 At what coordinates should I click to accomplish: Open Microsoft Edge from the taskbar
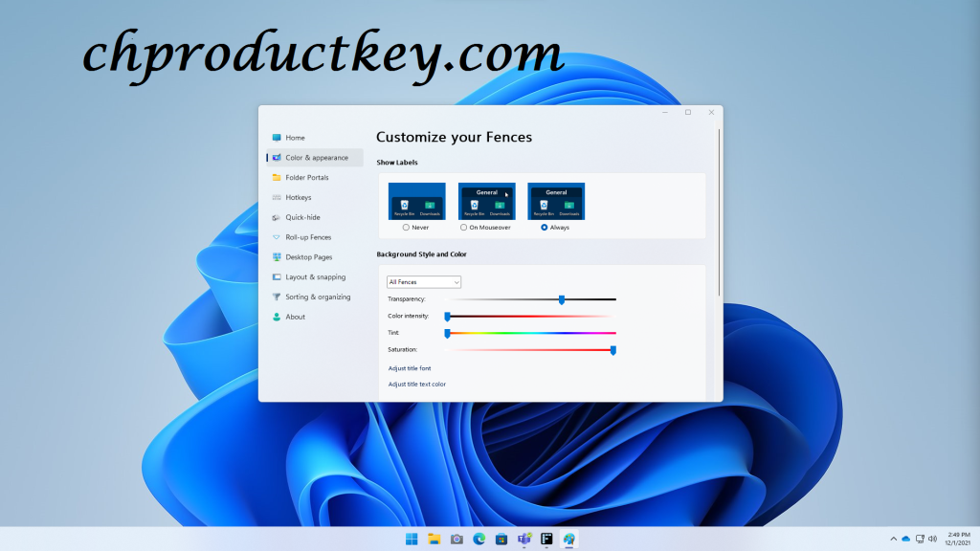pos(479,540)
